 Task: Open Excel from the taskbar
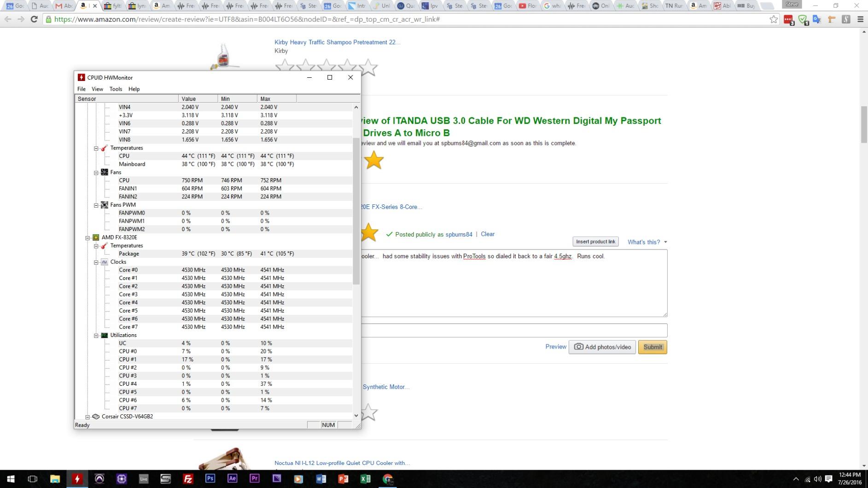coord(365,479)
